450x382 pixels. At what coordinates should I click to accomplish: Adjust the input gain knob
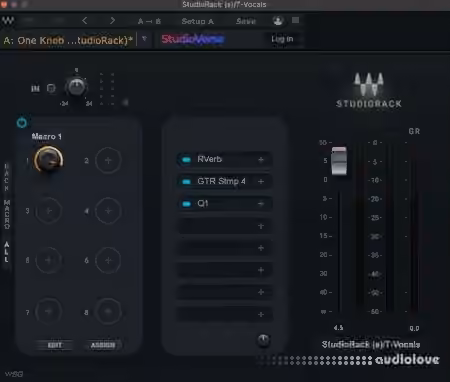coord(76,87)
